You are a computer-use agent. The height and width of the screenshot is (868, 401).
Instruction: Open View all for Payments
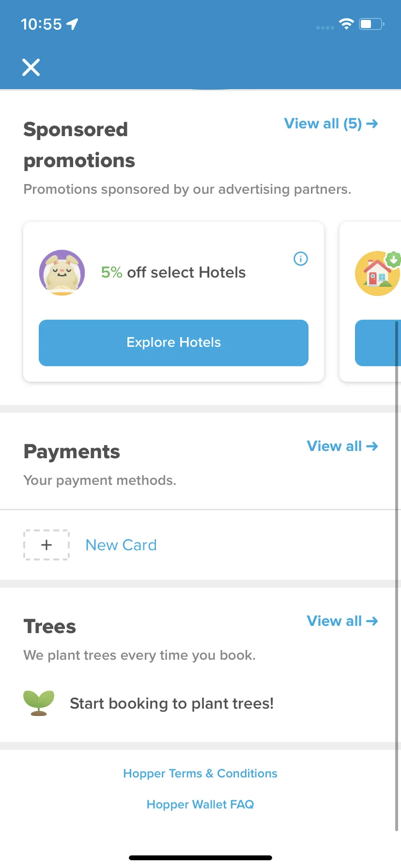pos(342,446)
